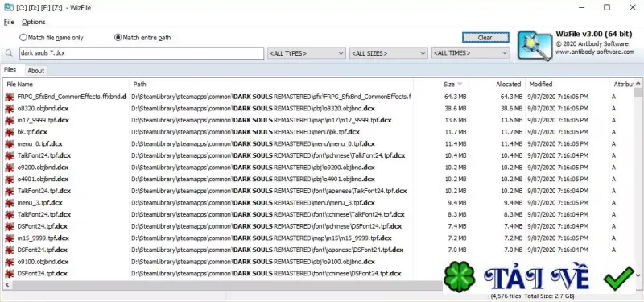Viewport: 644px width, 302px height.
Task: Open www.antibody-software.com link
Action: pos(595,52)
